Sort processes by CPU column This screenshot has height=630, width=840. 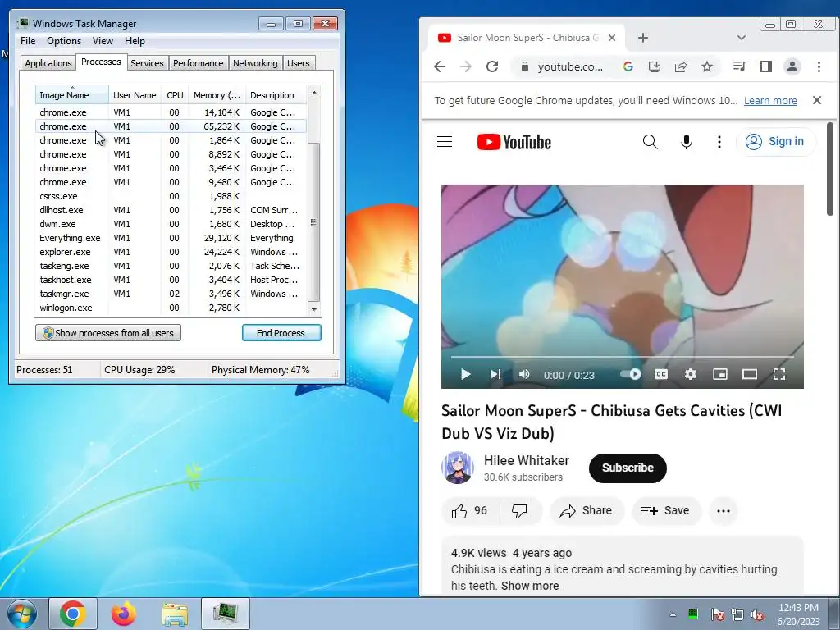coord(175,95)
